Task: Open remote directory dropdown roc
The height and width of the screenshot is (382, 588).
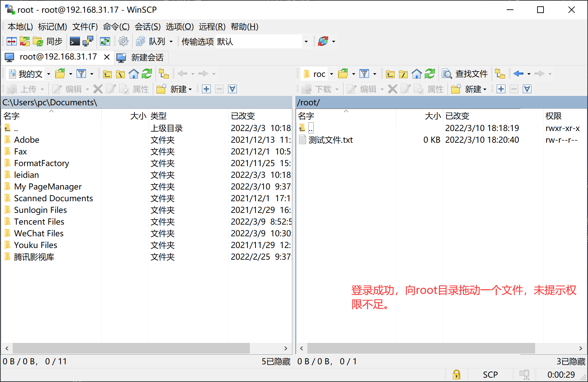Action: click(318, 74)
